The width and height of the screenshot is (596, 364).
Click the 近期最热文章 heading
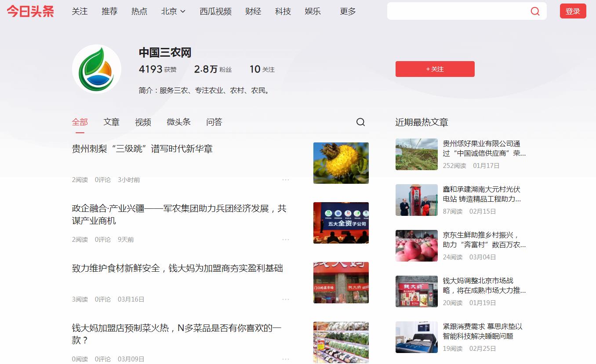tap(422, 123)
